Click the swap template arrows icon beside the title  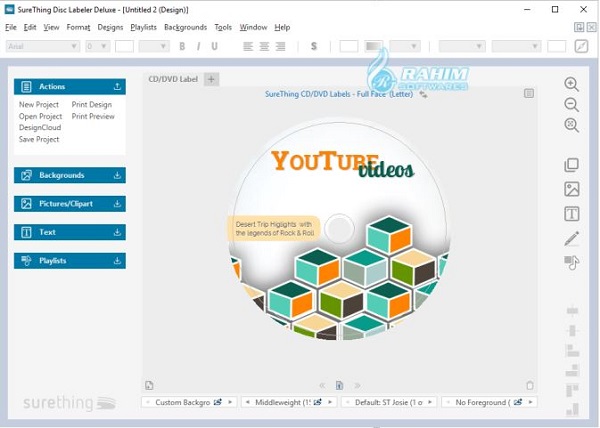tap(423, 94)
